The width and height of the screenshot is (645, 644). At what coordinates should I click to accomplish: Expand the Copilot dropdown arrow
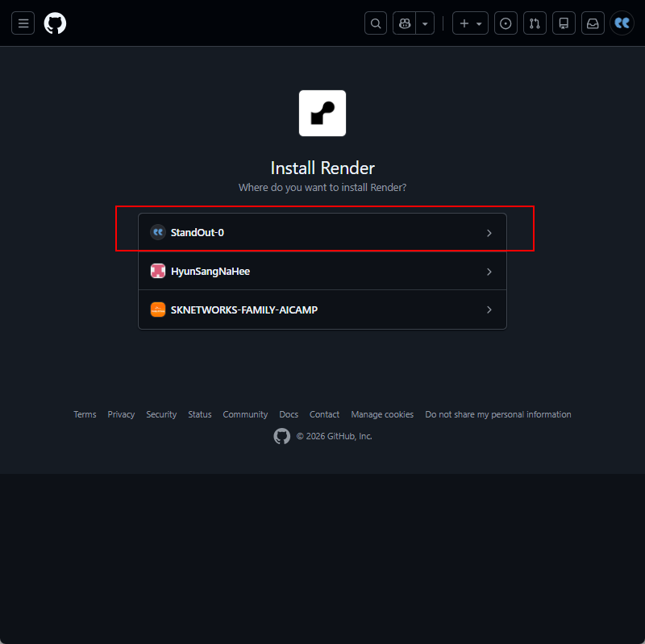point(425,23)
